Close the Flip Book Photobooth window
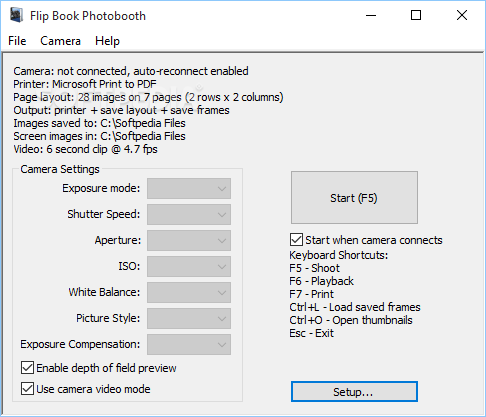 pos(462,15)
